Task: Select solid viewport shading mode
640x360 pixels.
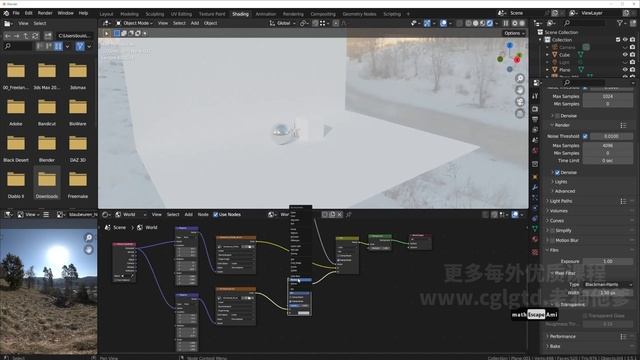Action: [x=476, y=23]
